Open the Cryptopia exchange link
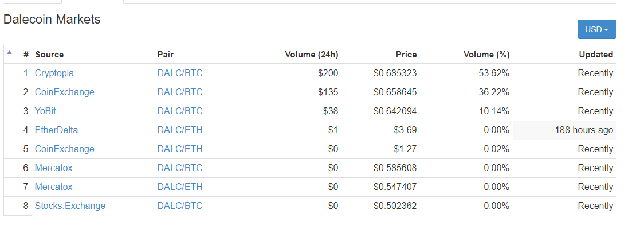The image size is (644, 244). click(54, 73)
